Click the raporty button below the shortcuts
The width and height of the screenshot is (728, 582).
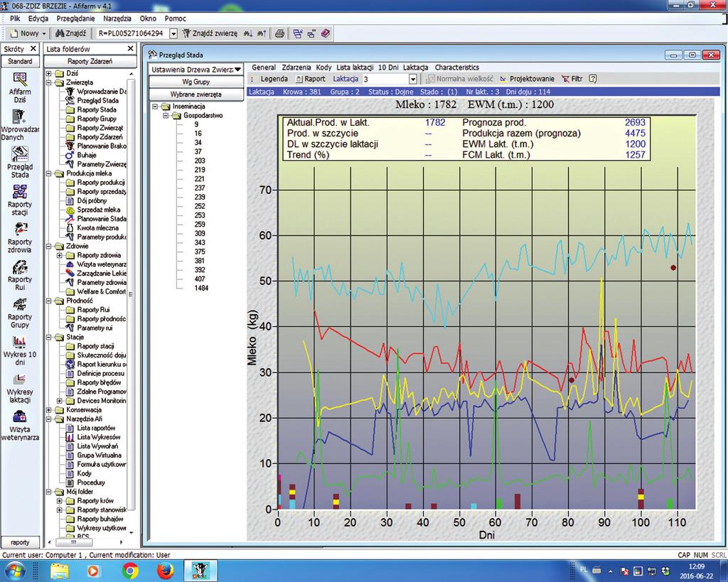pyautogui.click(x=20, y=542)
